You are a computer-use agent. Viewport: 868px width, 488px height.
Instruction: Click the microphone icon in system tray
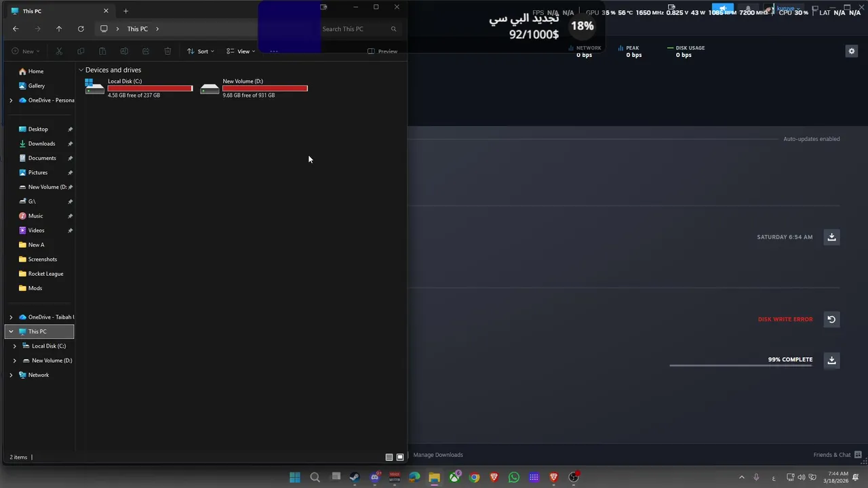[756, 477]
